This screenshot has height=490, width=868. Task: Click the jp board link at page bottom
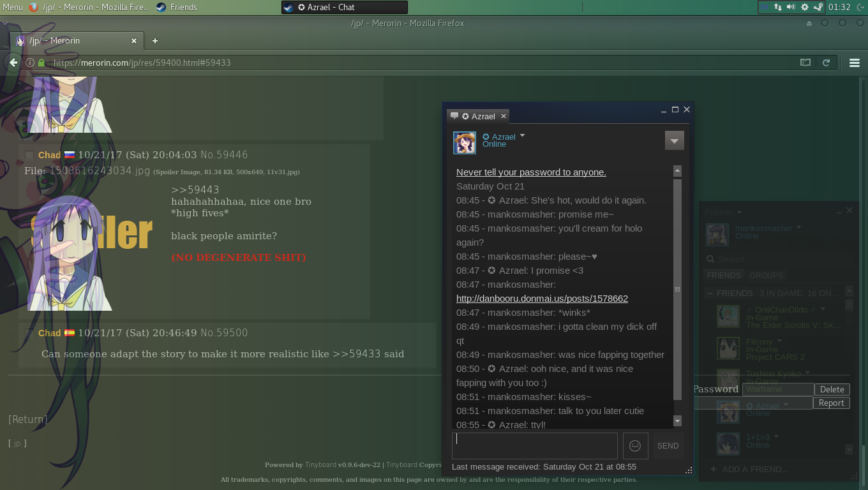(x=17, y=443)
